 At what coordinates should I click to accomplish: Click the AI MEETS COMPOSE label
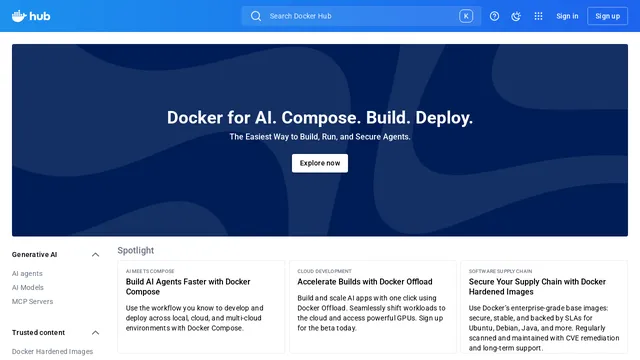pyautogui.click(x=150, y=271)
